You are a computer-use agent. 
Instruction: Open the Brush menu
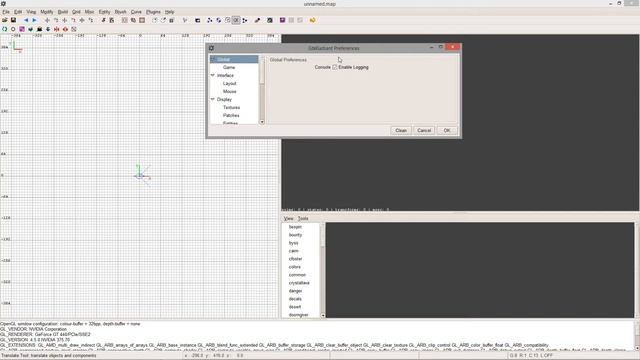120,12
